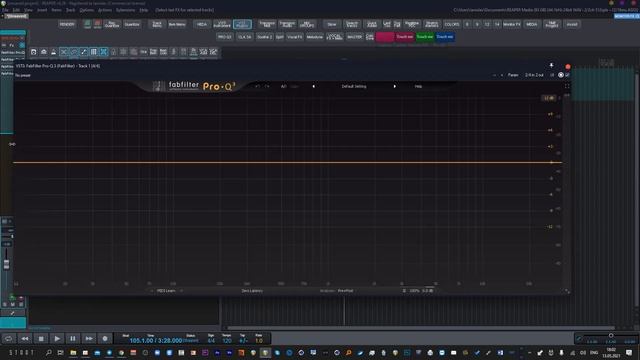Click the A/B compare button in Pro-Q 3

click(284, 87)
